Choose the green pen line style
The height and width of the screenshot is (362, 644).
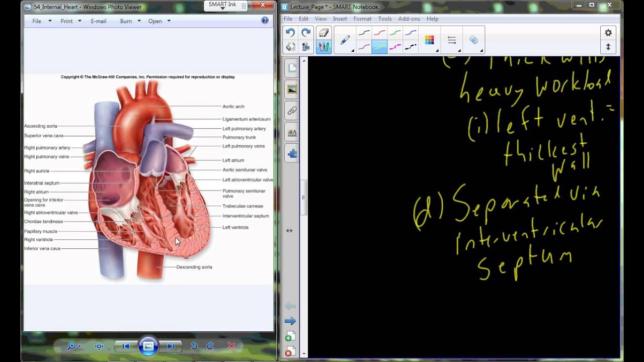395,33
